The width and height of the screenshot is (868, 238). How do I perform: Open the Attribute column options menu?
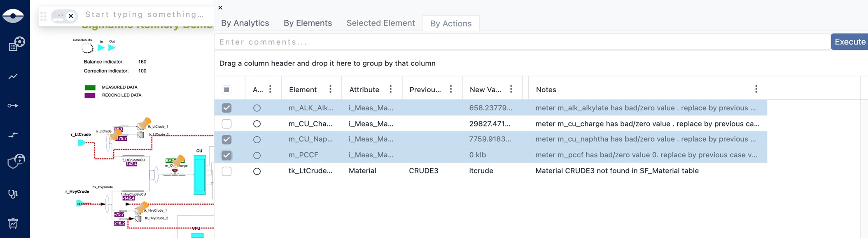(390, 89)
